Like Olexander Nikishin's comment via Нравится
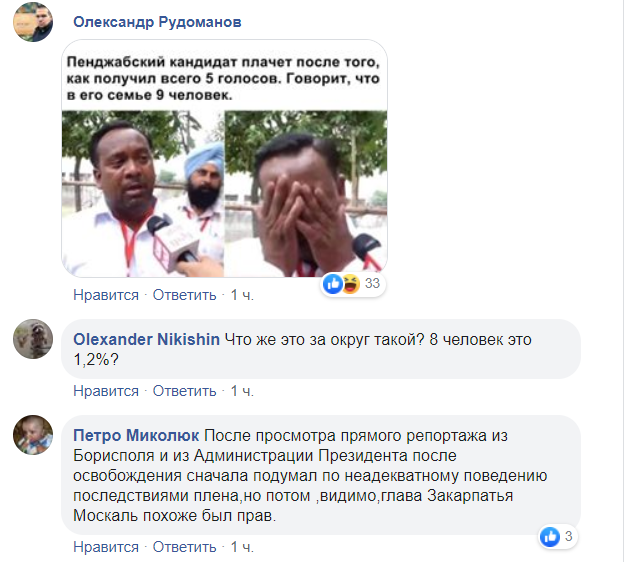Viewport: 624px width, 562px height. tap(106, 391)
